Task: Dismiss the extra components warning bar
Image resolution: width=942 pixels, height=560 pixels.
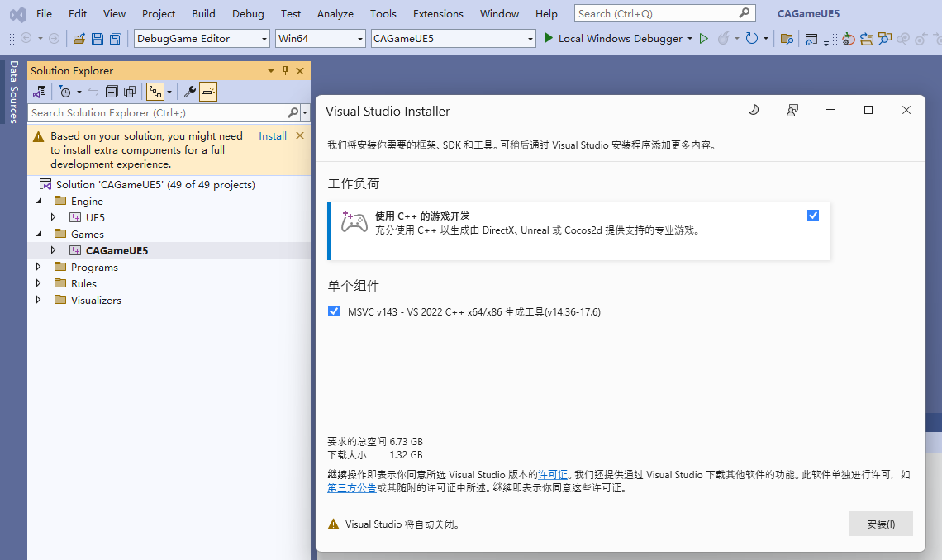Action: (300, 136)
